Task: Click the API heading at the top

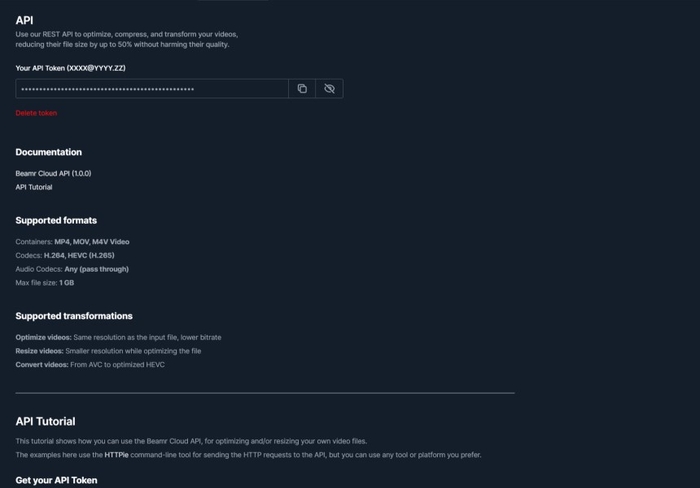Action: pos(24,20)
